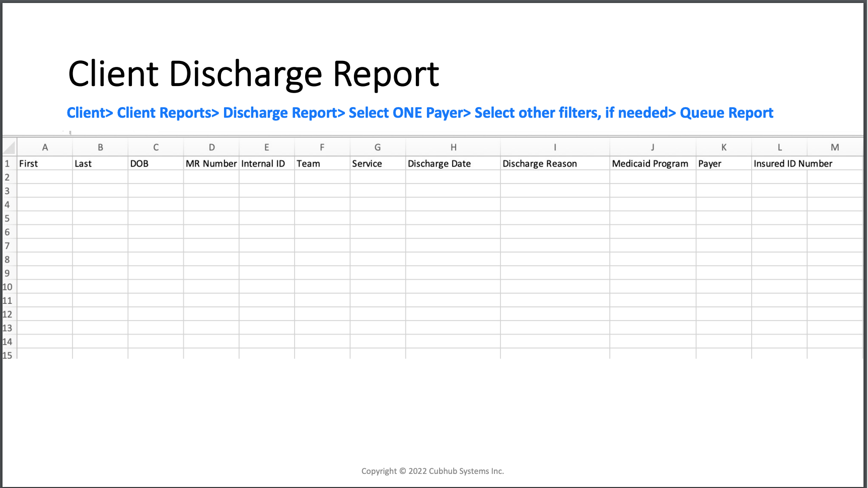The image size is (868, 488).
Task: Select column E header
Action: click(x=267, y=147)
